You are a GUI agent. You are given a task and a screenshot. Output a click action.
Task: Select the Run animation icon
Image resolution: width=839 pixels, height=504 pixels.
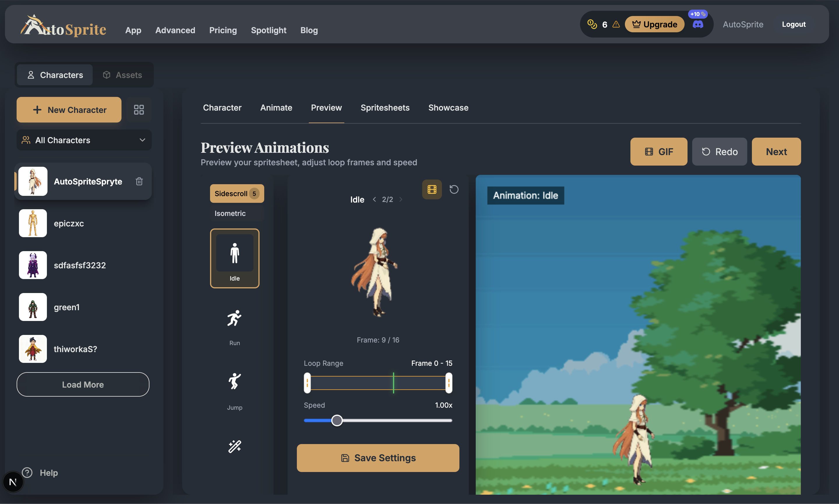pyautogui.click(x=234, y=319)
